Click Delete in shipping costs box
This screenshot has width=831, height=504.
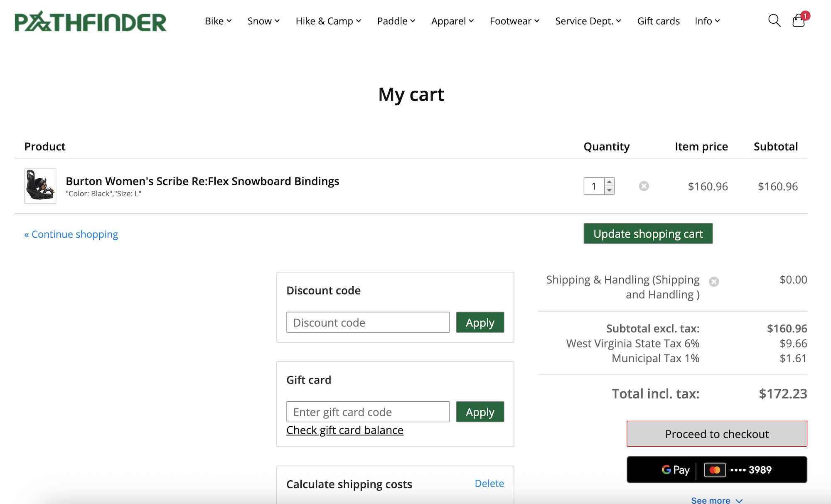489,483
